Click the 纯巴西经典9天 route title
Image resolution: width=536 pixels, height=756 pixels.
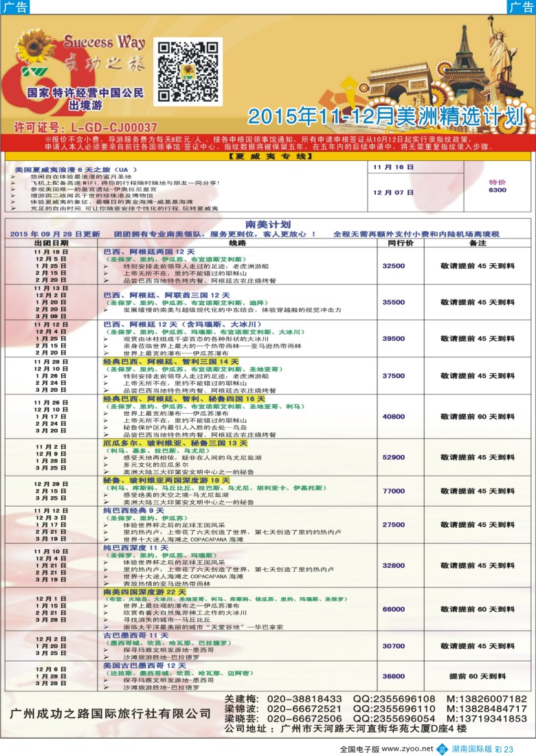pos(133,511)
